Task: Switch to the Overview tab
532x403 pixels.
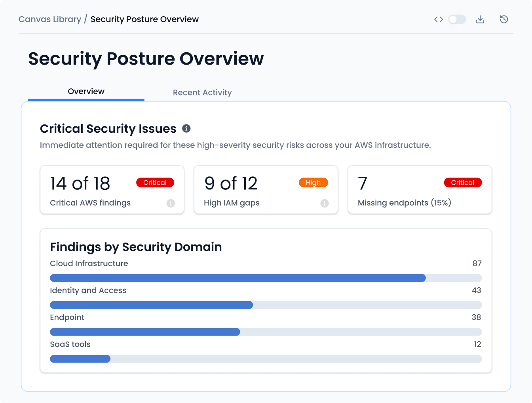Action: click(x=86, y=92)
